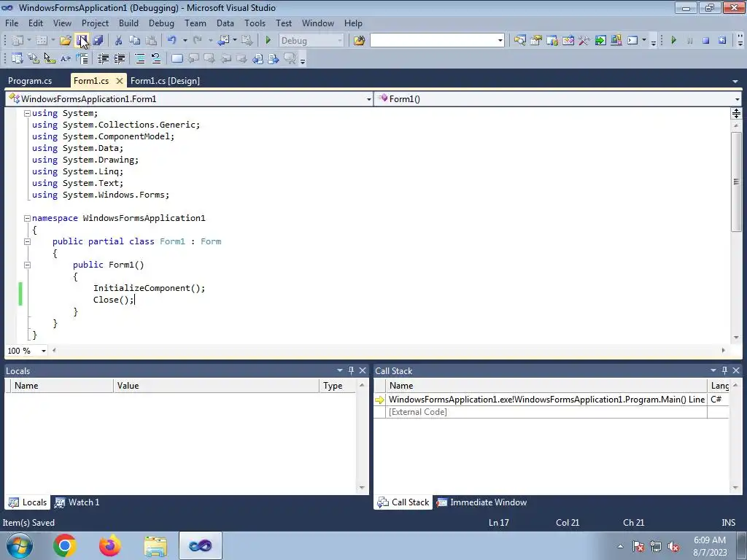
Task: Select the Program.Main() call stack row
Action: tap(551, 400)
